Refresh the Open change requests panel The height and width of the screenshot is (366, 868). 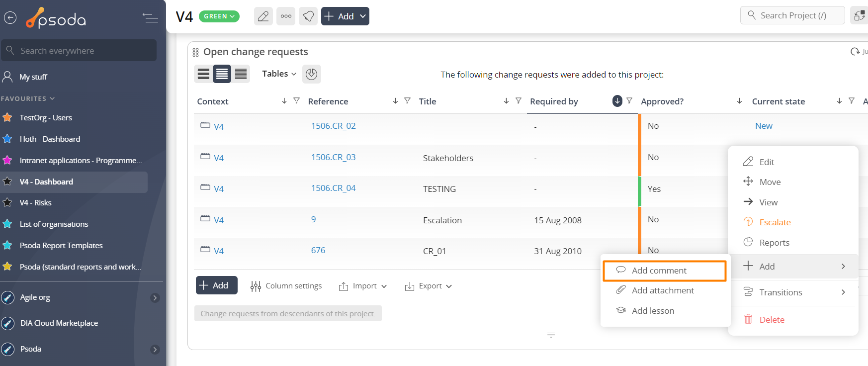(x=855, y=51)
